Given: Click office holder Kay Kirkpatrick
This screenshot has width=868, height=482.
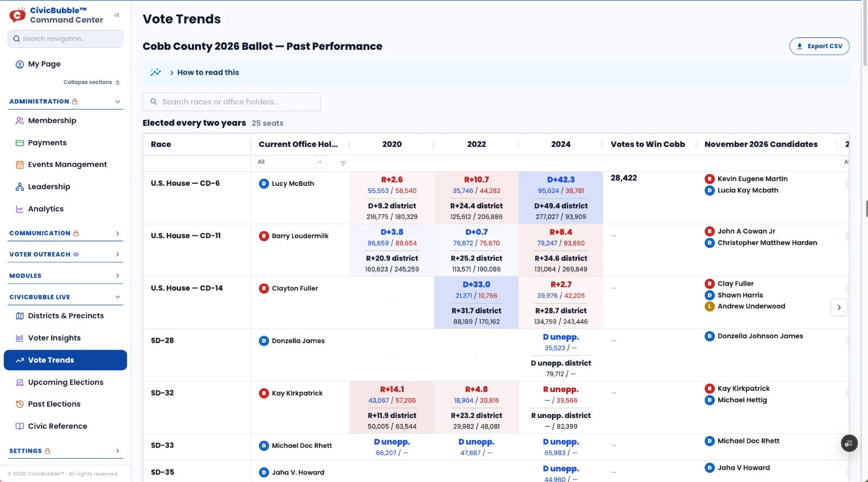Looking at the screenshot, I should [297, 394].
